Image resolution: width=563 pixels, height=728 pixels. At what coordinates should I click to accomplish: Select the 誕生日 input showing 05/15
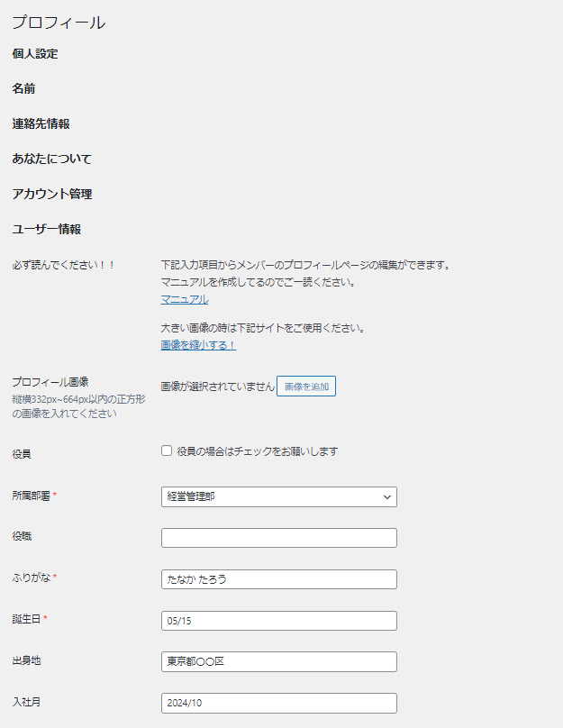click(278, 621)
